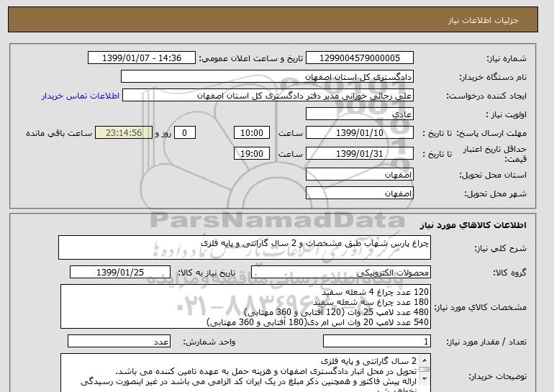Click price validity date 1399/01/31
The height and width of the screenshot is (392, 554).
[359, 154]
